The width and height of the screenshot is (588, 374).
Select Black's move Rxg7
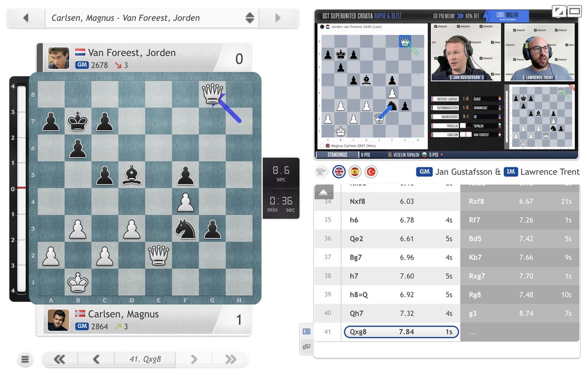tap(520, 276)
